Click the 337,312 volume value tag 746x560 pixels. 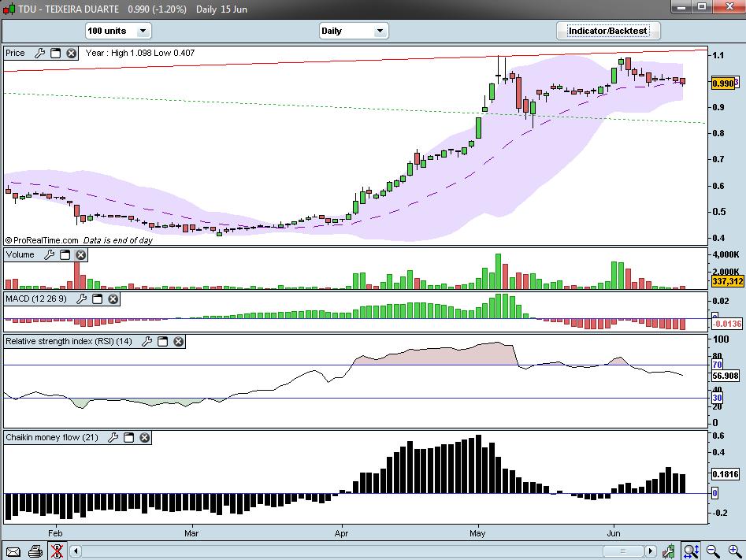click(x=727, y=281)
